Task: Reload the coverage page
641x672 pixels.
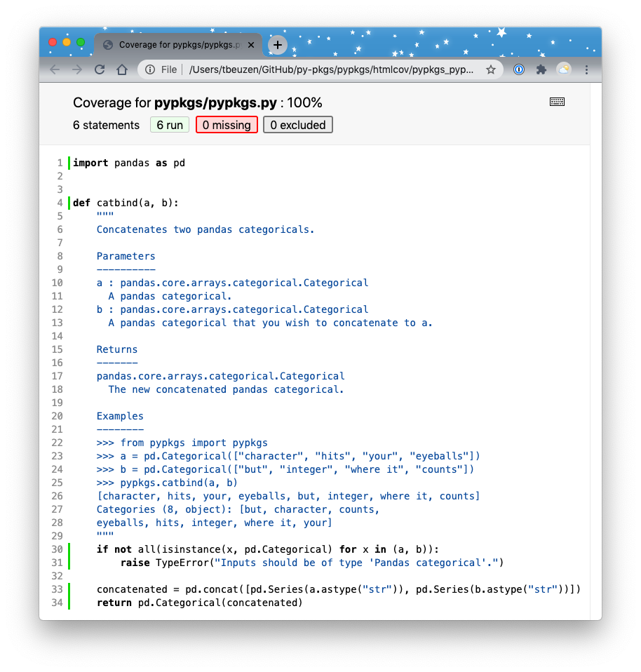Action: 100,69
